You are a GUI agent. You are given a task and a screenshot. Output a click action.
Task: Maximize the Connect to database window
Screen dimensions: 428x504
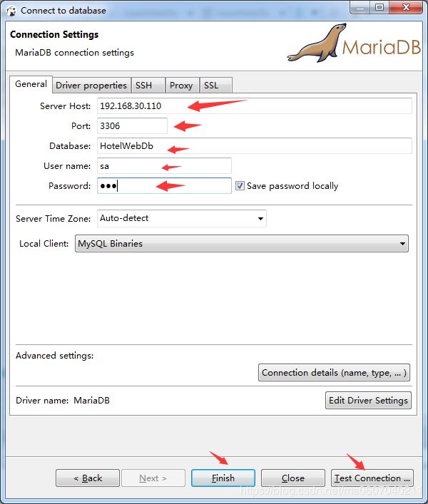point(379,8)
